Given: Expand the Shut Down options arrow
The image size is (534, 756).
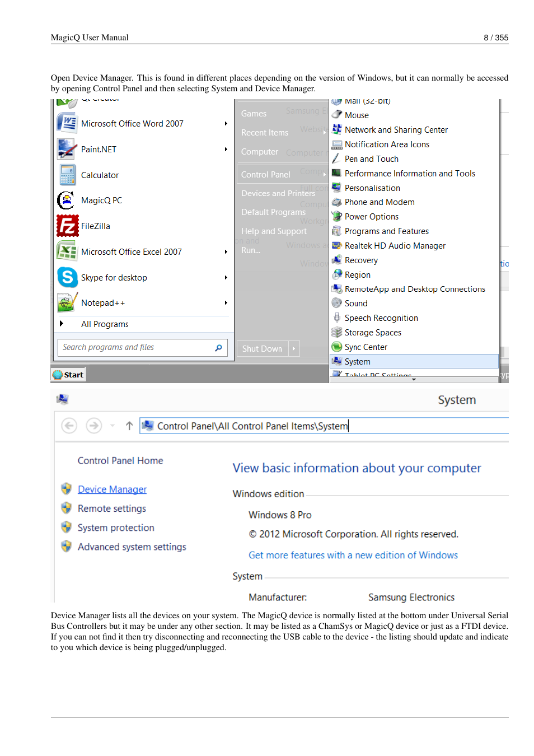Looking at the screenshot, I should click(x=294, y=348).
